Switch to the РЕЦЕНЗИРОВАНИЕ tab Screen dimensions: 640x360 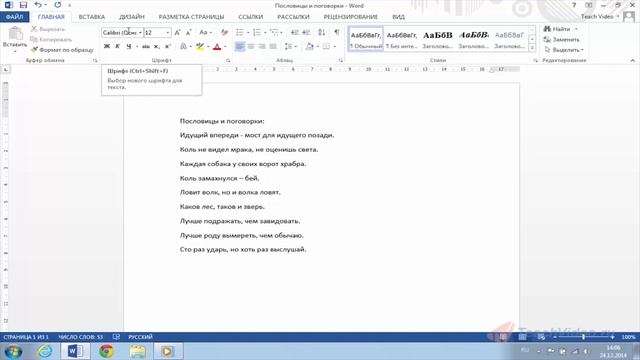pos(351,17)
